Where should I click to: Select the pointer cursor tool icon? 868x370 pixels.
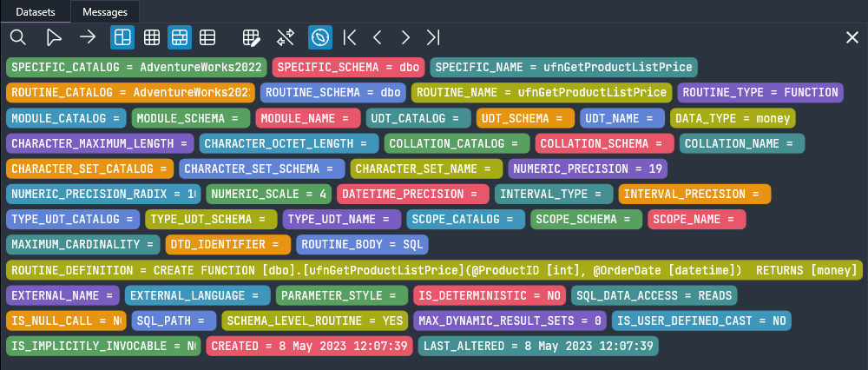(54, 36)
